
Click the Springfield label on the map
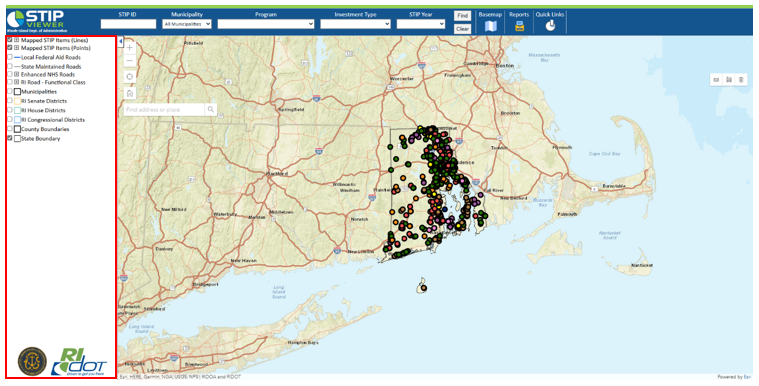tap(291, 109)
